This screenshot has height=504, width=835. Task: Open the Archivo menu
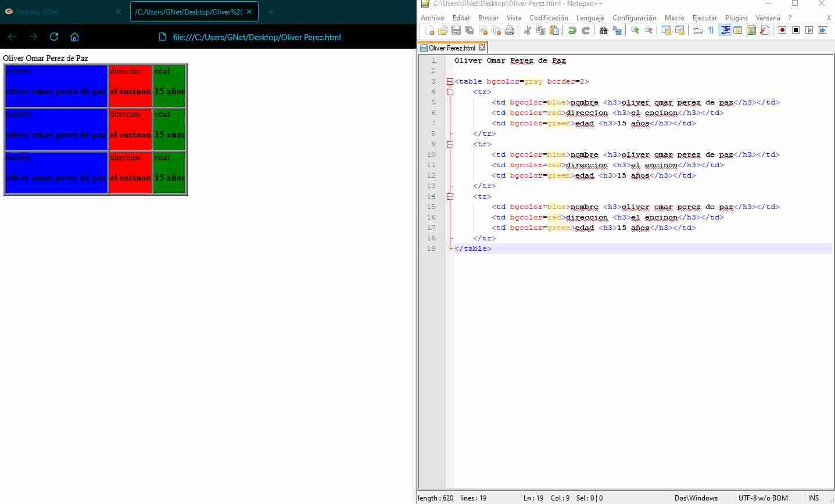click(432, 18)
